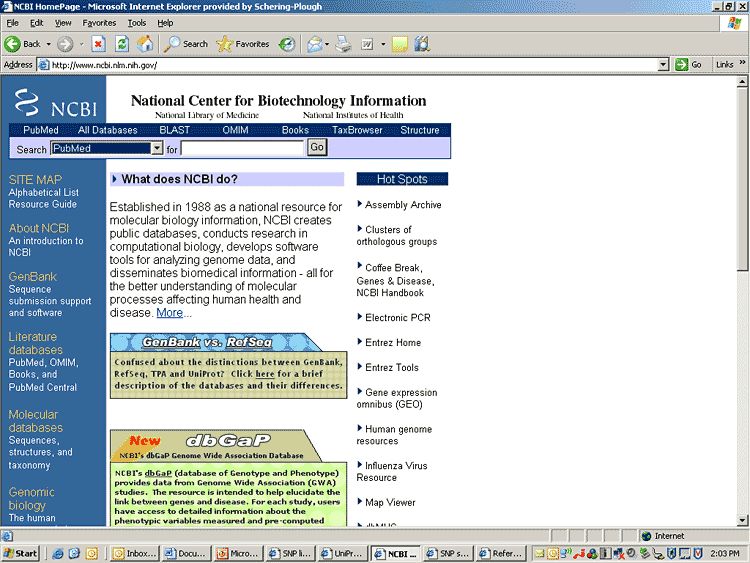Open the PubMed search database dropdown
The height and width of the screenshot is (563, 750).
(x=157, y=148)
